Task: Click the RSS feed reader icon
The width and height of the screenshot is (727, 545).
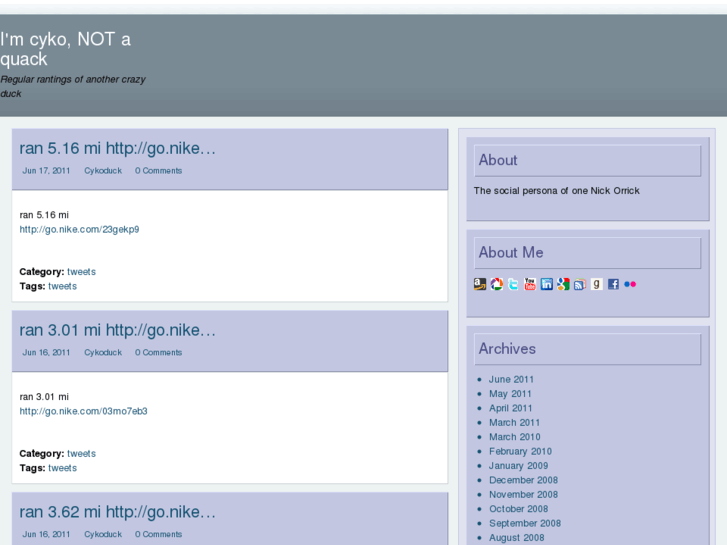Action: coord(580,284)
